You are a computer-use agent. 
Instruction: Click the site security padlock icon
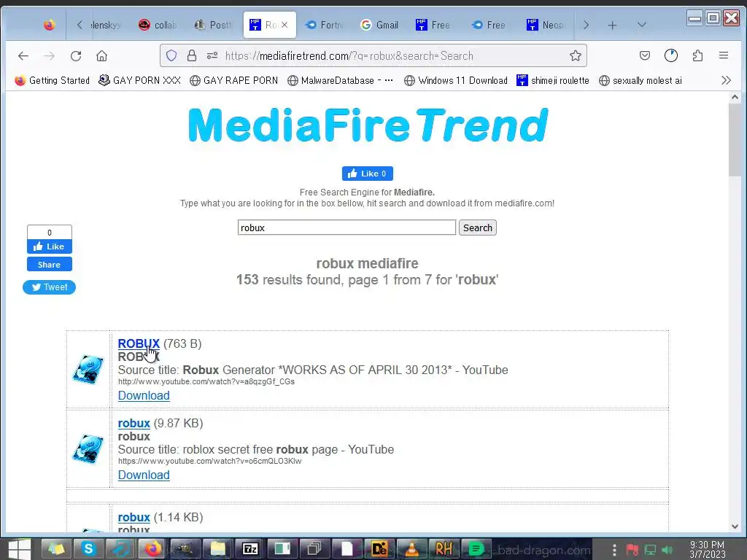click(192, 55)
